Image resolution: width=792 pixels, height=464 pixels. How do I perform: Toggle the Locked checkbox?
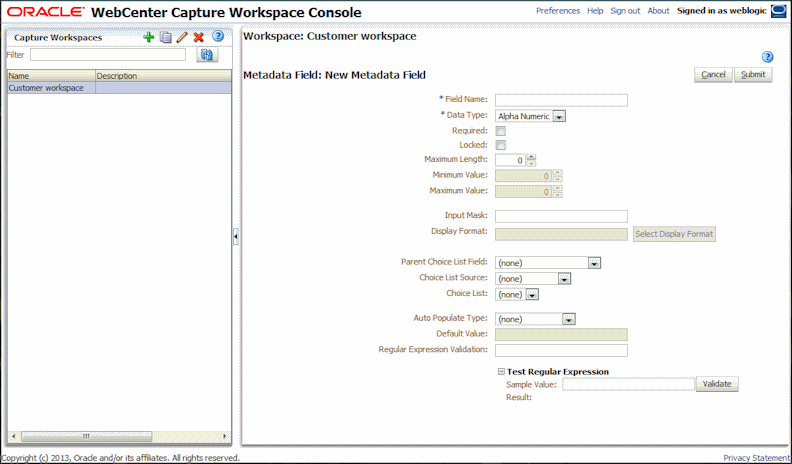tap(501, 145)
